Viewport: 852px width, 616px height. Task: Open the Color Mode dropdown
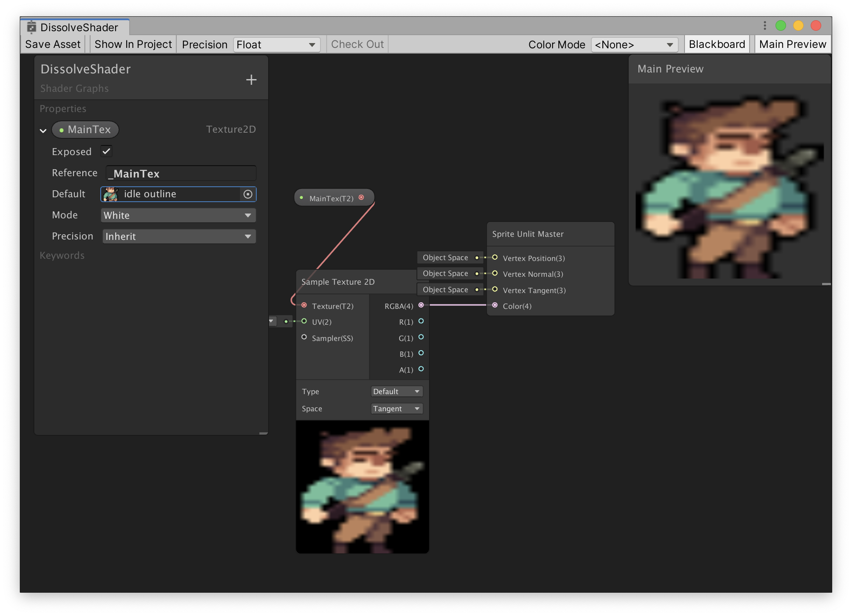(634, 45)
